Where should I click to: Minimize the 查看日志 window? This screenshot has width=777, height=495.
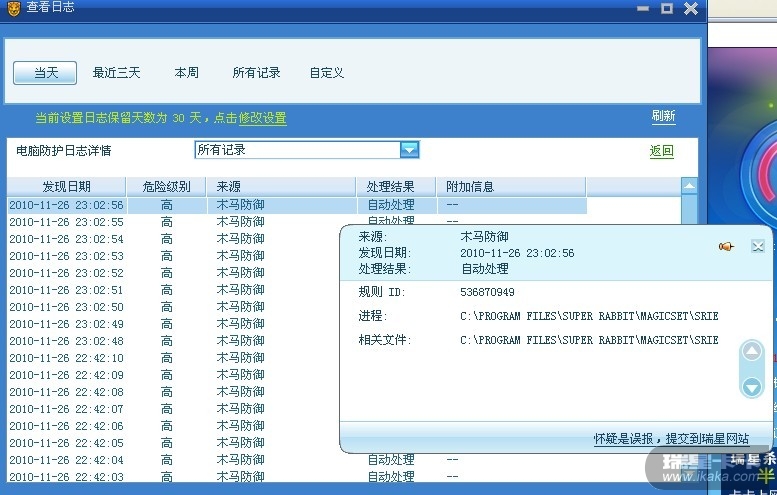[x=643, y=8]
